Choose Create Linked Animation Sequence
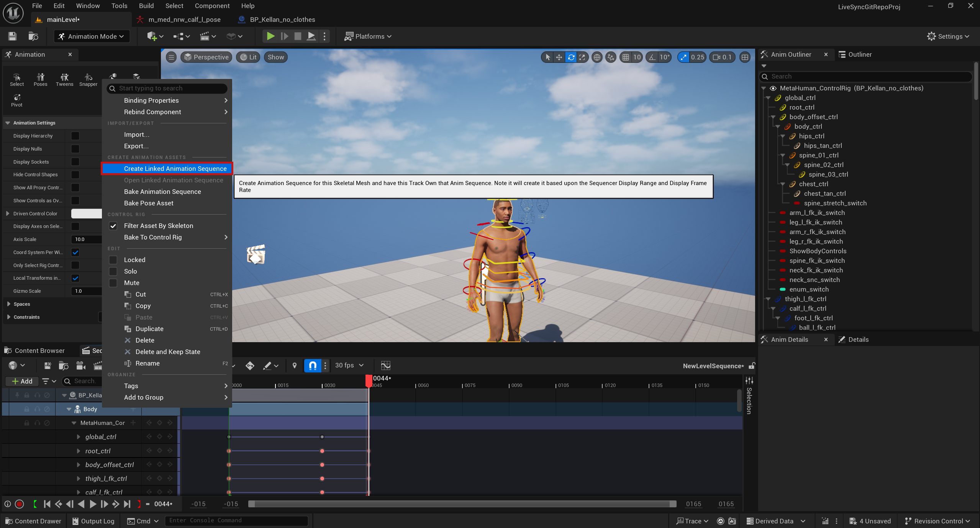The image size is (980, 528). pos(167,169)
